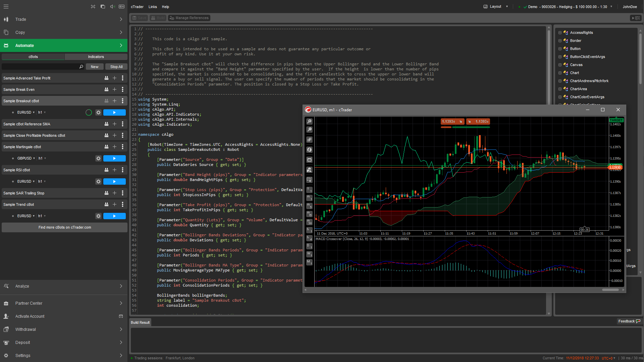Click the New cBot button
This screenshot has height=362, width=644.
(x=95, y=67)
